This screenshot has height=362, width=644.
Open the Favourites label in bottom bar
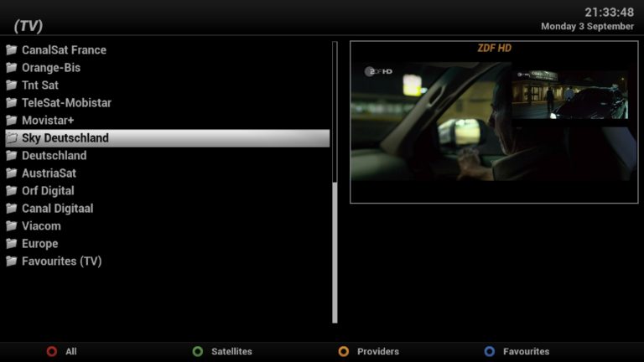tap(526, 352)
